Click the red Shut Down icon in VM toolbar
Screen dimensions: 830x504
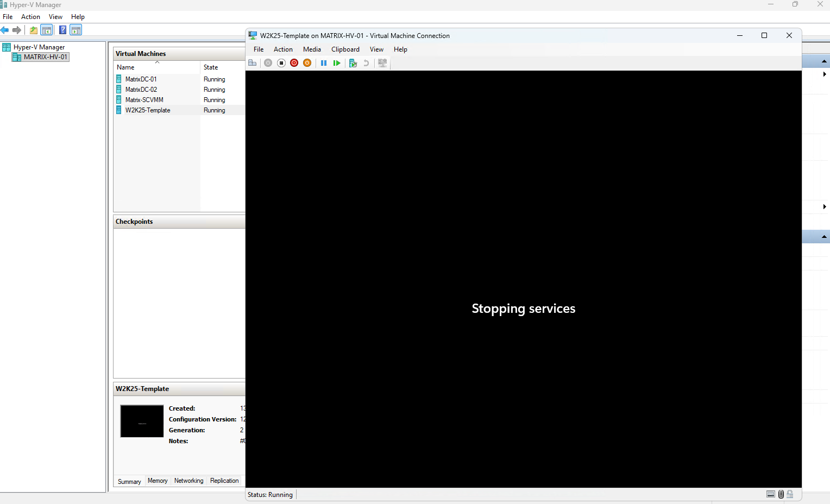click(294, 63)
